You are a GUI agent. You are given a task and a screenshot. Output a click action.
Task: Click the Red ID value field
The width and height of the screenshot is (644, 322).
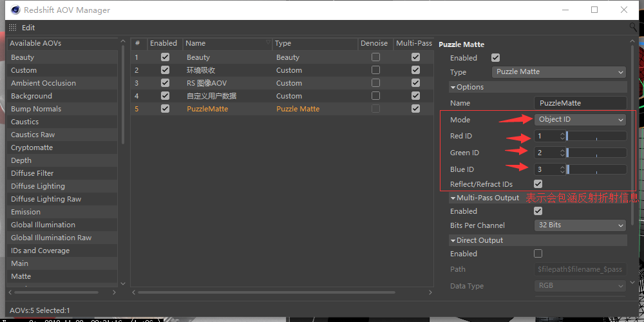(x=547, y=136)
